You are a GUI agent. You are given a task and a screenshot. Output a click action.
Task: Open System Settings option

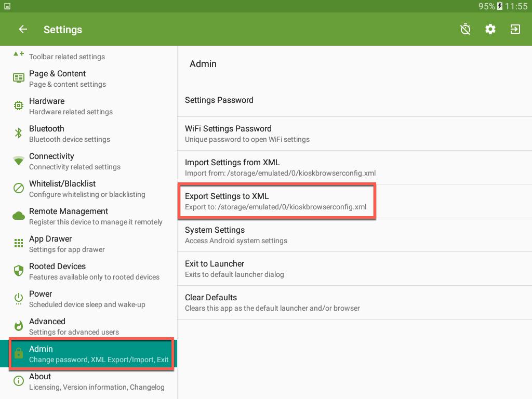354,235
